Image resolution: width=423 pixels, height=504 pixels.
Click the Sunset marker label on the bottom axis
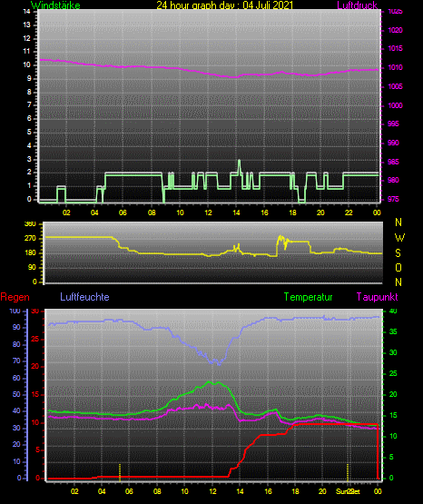[348, 491]
